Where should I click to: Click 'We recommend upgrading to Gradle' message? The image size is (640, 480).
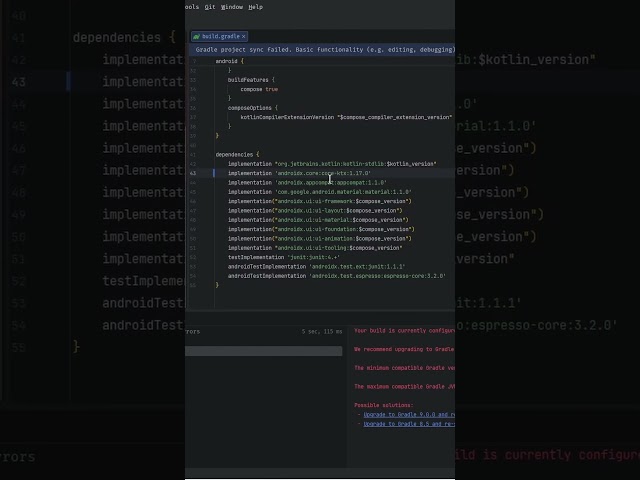[x=404, y=349]
